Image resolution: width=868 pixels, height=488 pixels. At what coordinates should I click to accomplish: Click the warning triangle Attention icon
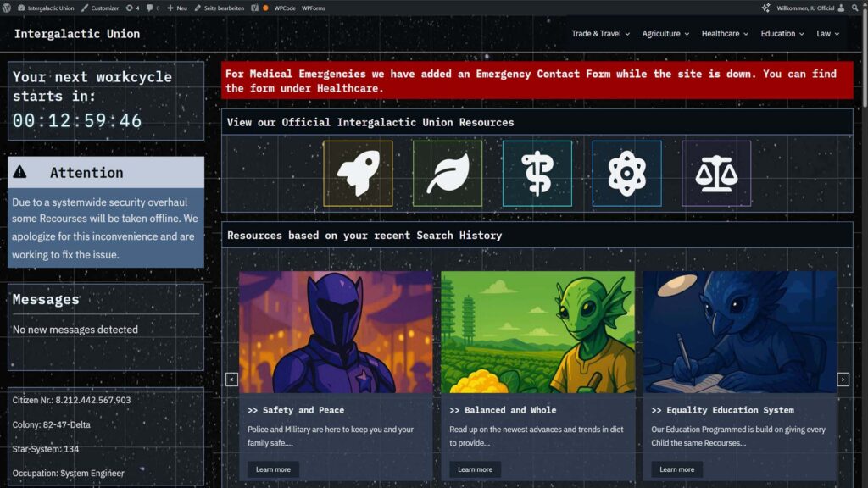20,172
